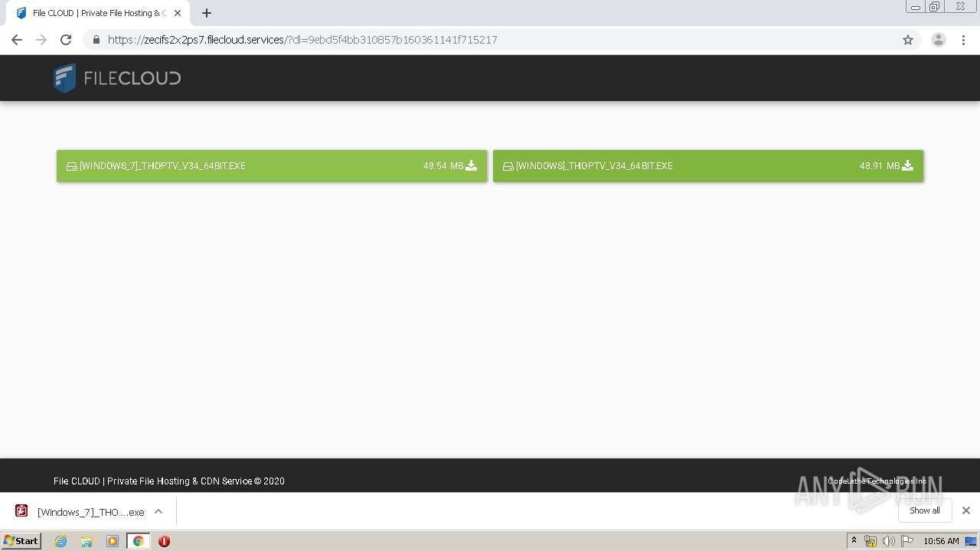Close the File CLOUD tab

178,13
